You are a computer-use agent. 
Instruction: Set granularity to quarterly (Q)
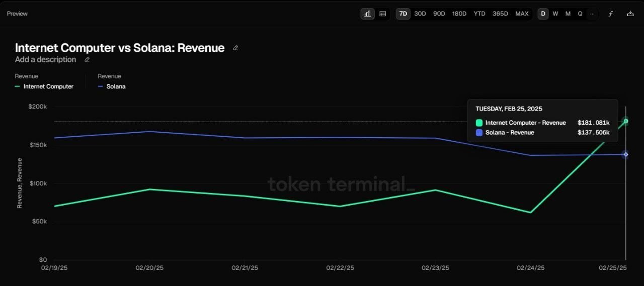[580, 14]
